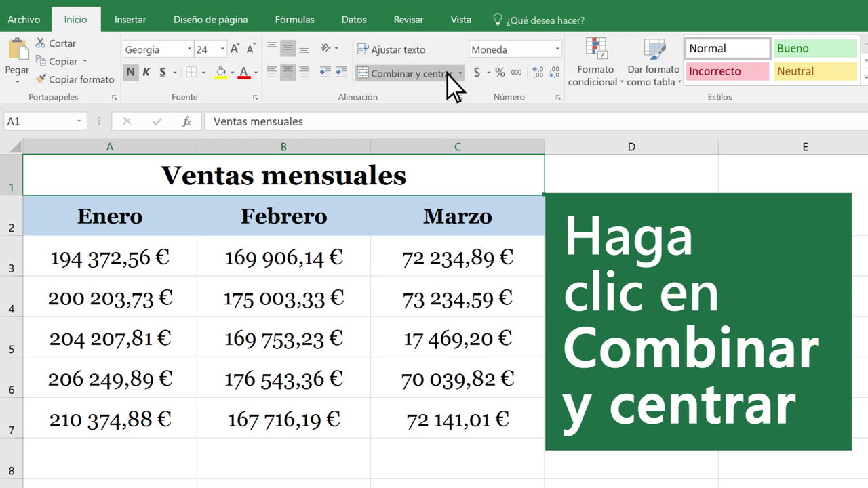The image size is (868, 488).
Task: Apply the Bueno green cell style
Action: (815, 49)
